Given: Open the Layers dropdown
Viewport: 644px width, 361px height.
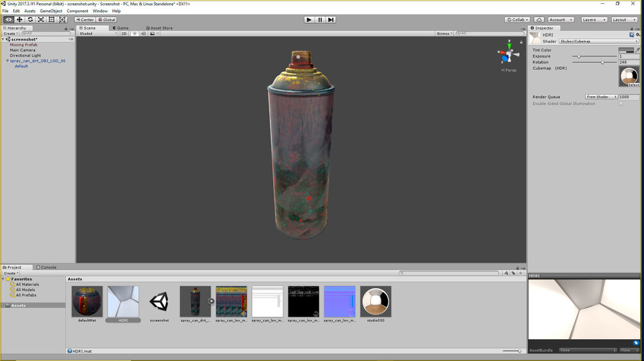Looking at the screenshot, I should coord(593,20).
